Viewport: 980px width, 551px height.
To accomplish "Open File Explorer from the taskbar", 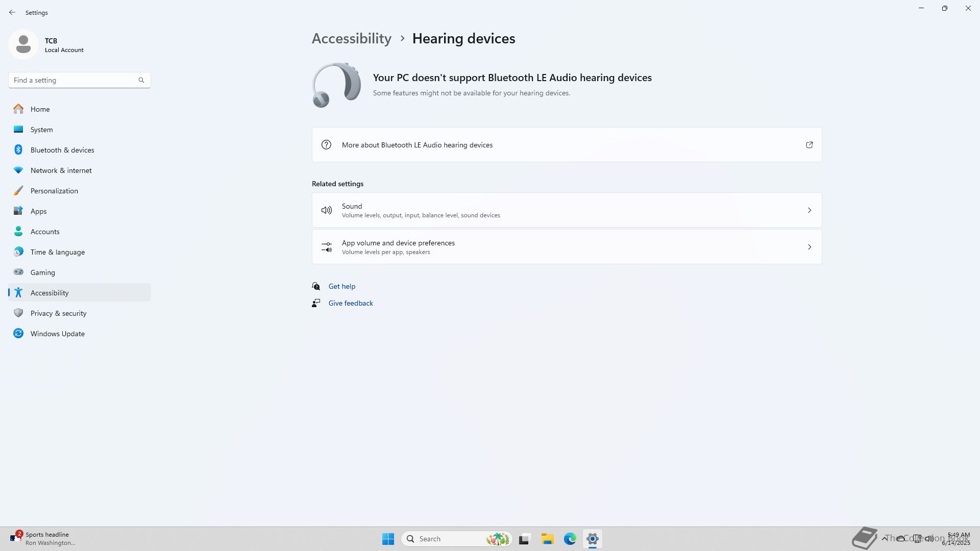I will (x=547, y=539).
